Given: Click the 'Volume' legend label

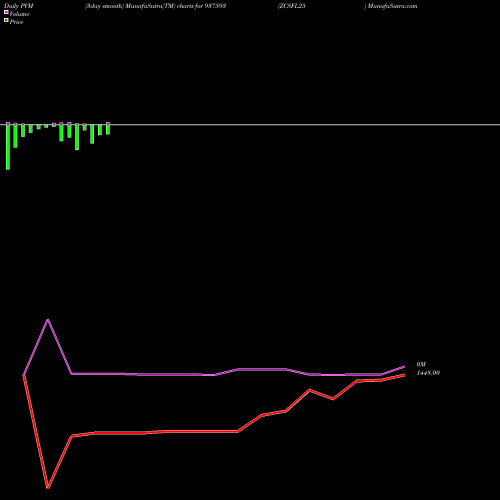Looking at the screenshot, I should [19, 14].
